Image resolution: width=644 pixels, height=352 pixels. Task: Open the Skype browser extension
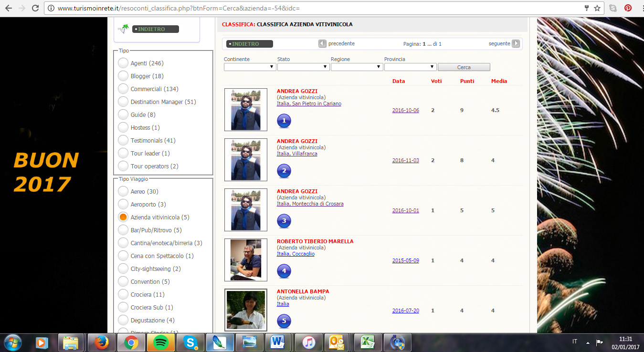coord(613,8)
